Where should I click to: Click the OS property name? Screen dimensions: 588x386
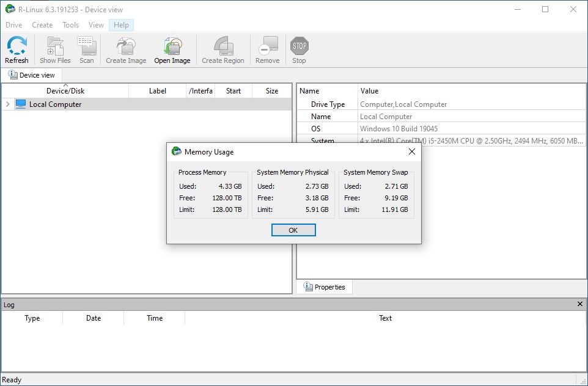(316, 128)
